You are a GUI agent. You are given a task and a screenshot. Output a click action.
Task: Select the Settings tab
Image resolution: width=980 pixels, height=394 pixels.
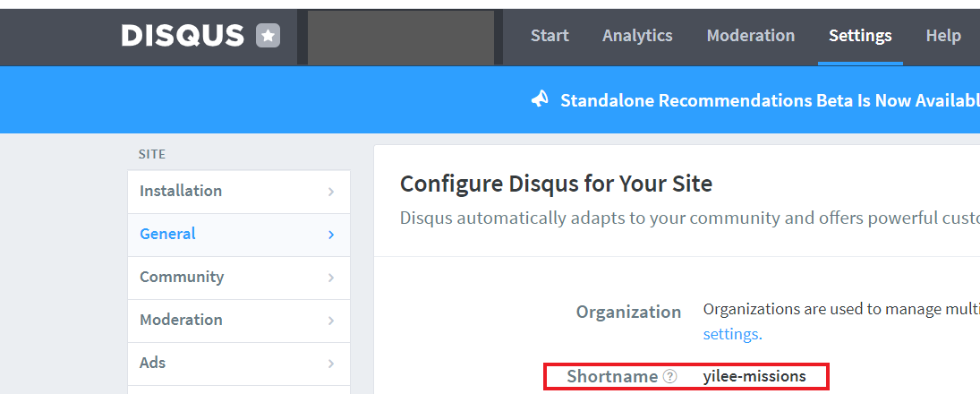pyautogui.click(x=860, y=36)
